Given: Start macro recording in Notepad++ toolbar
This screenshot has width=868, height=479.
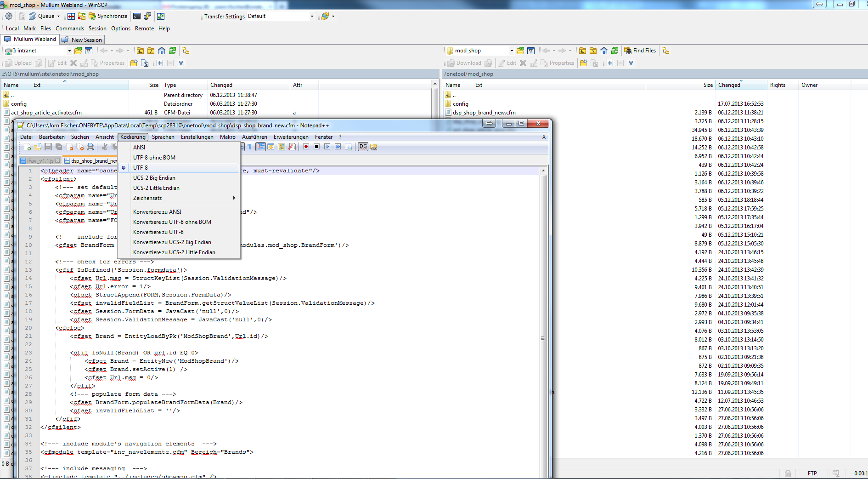Looking at the screenshot, I should pyautogui.click(x=306, y=147).
